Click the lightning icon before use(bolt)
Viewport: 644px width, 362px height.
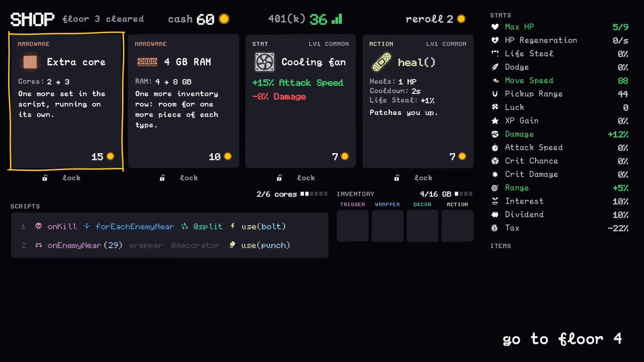[x=233, y=226]
